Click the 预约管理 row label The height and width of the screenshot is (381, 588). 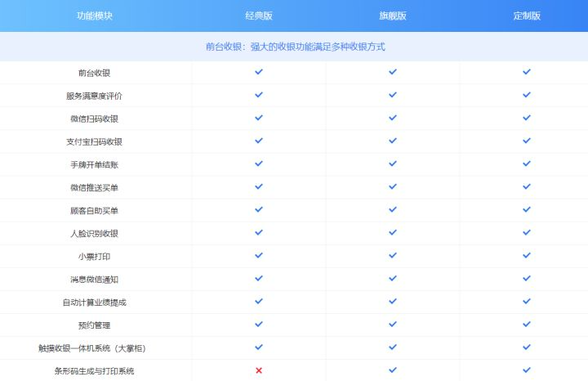[x=94, y=325]
